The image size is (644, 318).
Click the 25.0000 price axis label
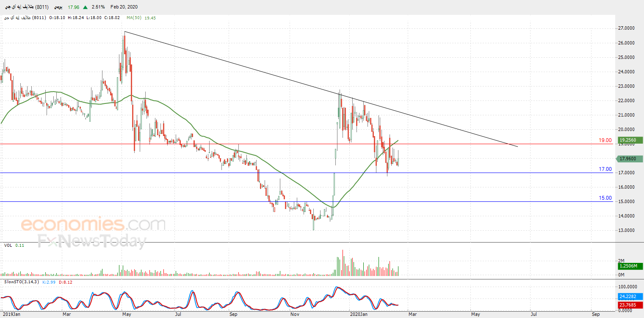coord(627,57)
